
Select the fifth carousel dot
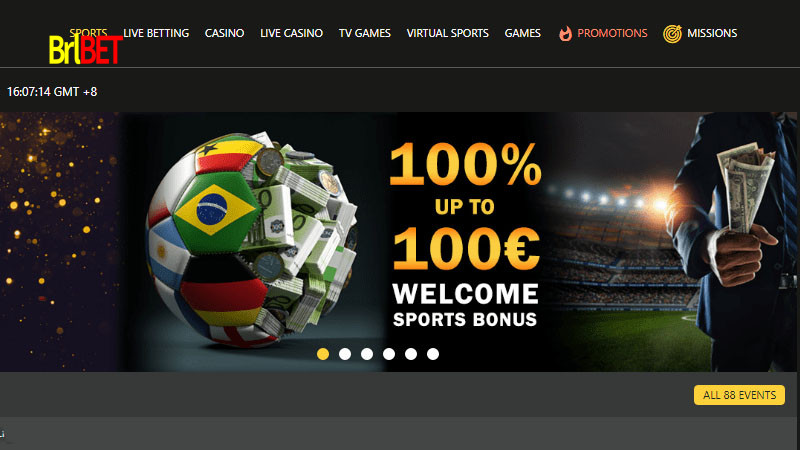(411, 354)
